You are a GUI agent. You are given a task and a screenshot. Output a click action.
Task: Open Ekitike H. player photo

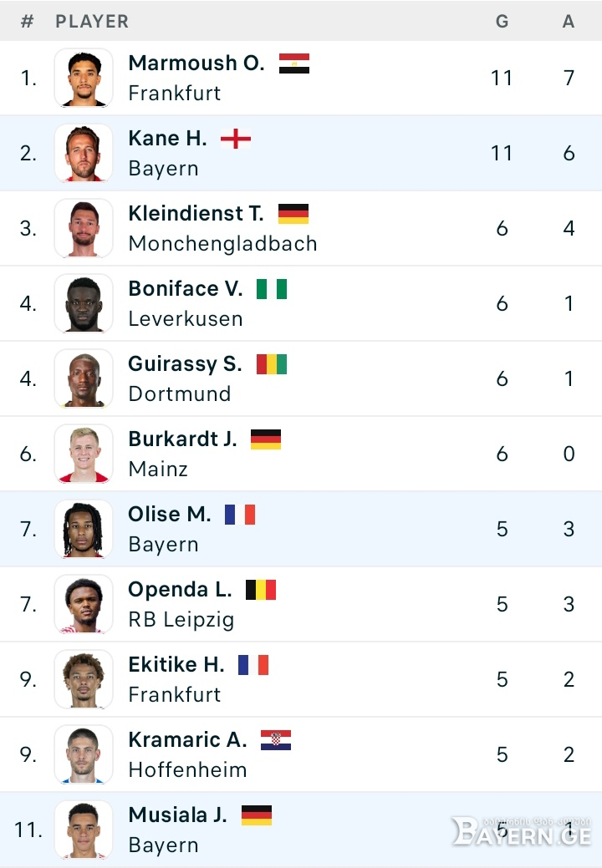84,679
